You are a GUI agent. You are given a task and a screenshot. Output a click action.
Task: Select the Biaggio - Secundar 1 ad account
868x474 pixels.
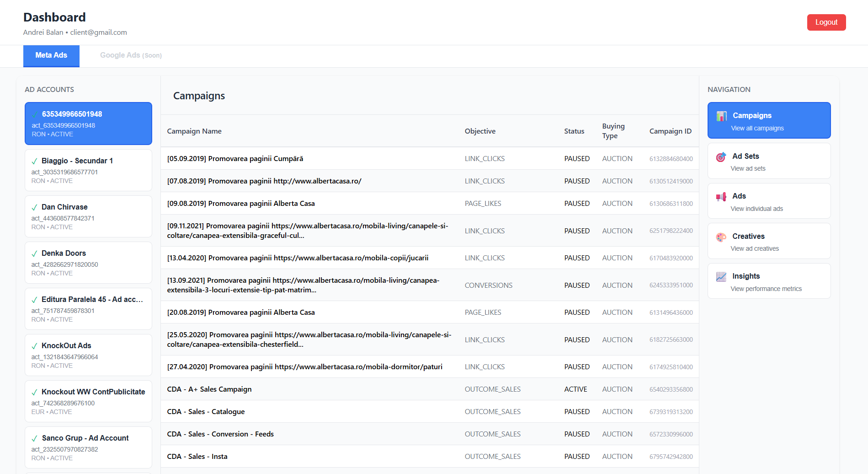tap(88, 170)
